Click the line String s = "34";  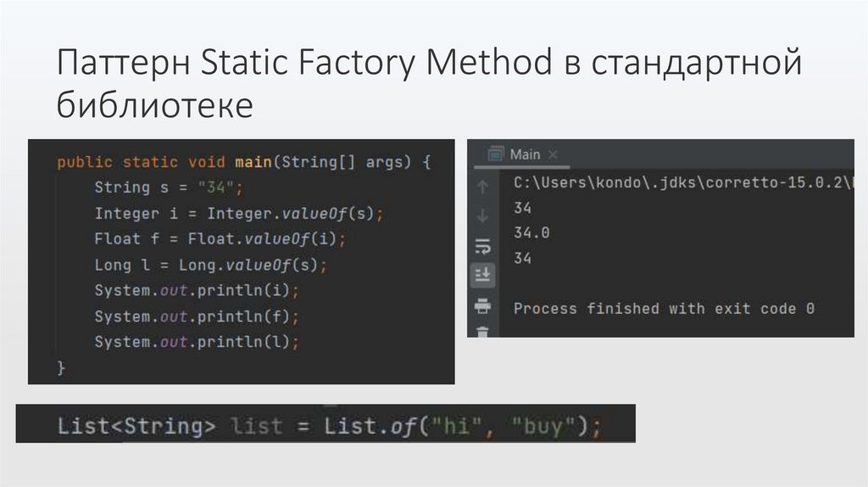click(x=169, y=188)
